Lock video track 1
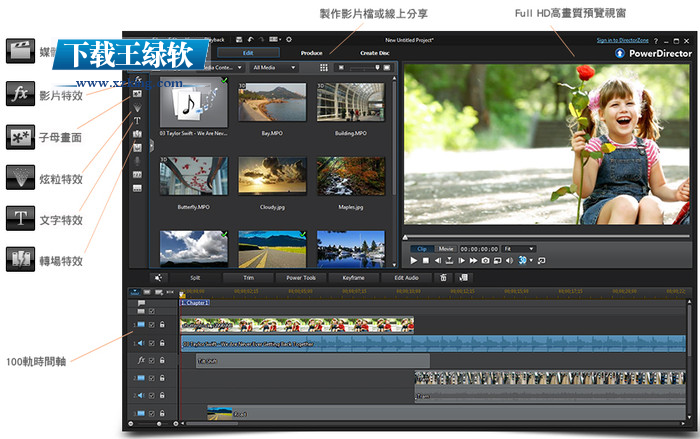The height and width of the screenshot is (439, 700). click(162, 325)
